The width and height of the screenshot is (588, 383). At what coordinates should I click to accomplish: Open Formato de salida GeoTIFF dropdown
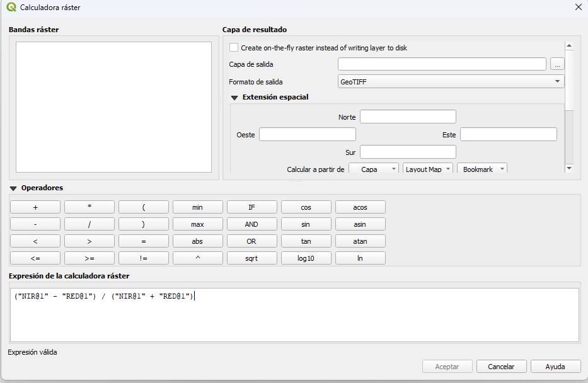click(x=451, y=82)
